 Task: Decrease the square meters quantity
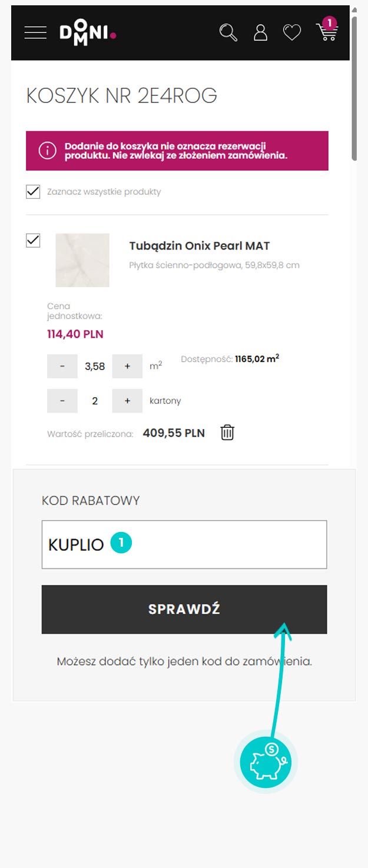click(62, 366)
